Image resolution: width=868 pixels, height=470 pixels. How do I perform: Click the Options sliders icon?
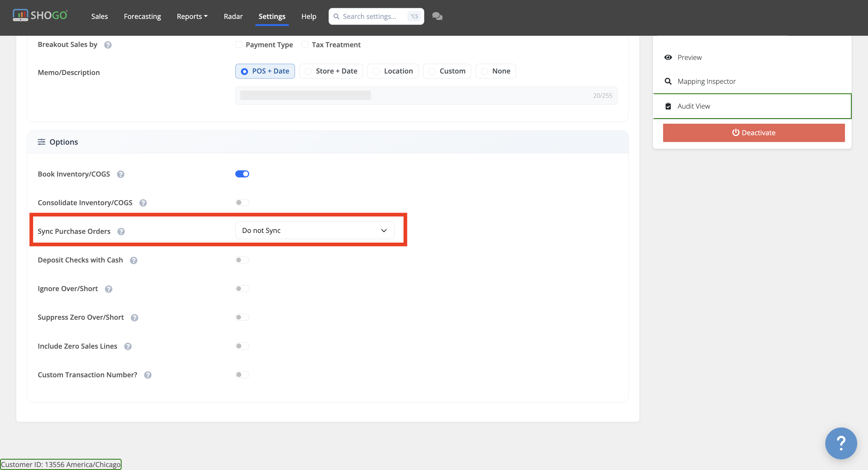pos(41,142)
